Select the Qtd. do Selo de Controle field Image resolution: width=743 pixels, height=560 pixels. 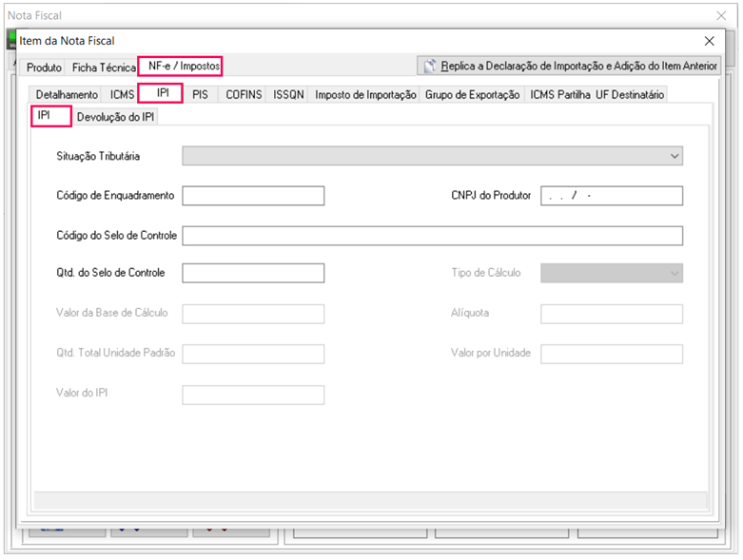coord(253,273)
